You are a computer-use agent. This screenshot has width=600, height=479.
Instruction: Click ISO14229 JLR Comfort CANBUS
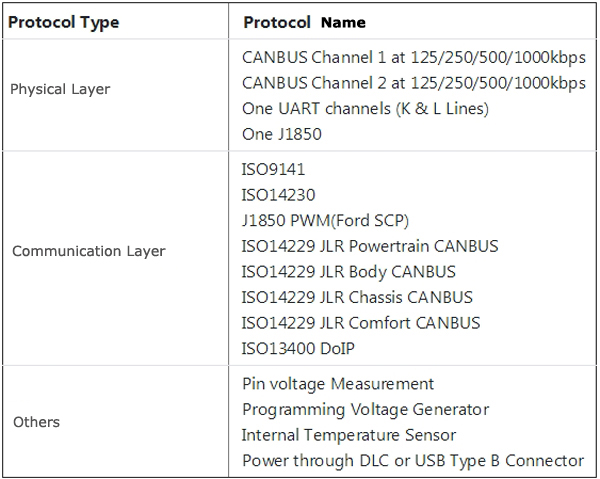(360, 323)
